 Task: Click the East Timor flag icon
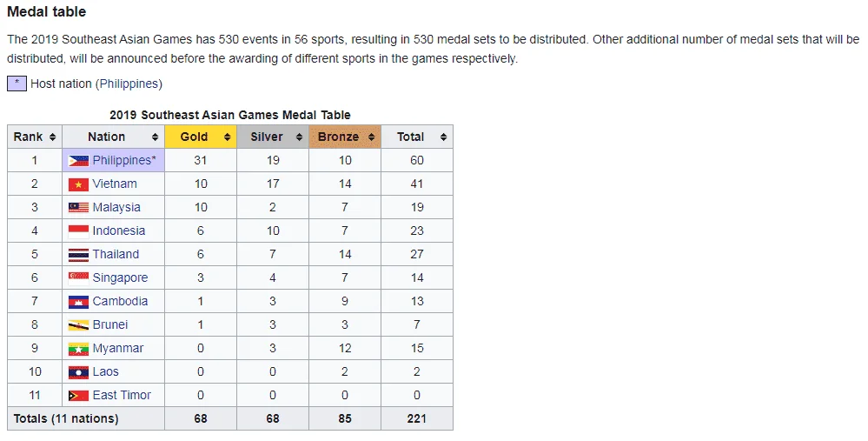(x=78, y=396)
